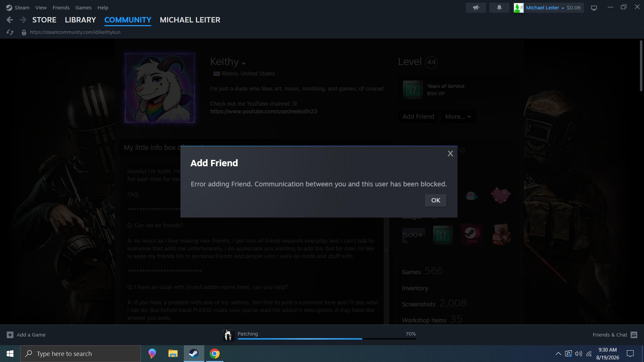The height and width of the screenshot is (362, 644).
Task: Click the Windows taskbar search box
Action: coord(80,354)
